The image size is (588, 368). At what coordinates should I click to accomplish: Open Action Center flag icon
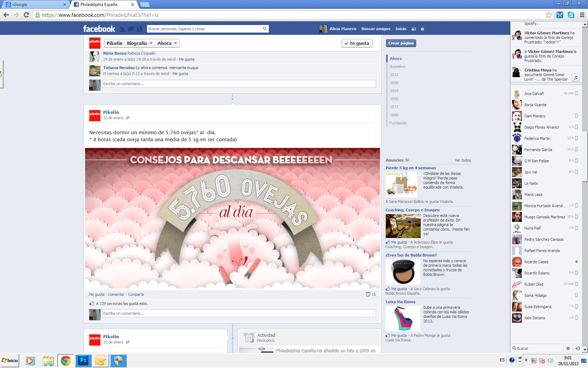click(x=542, y=360)
